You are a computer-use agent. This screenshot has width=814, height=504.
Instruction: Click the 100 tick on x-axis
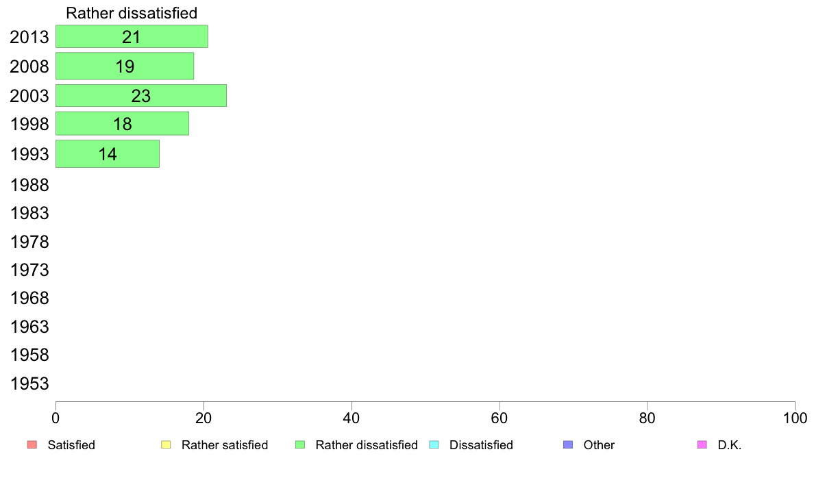[x=795, y=417]
